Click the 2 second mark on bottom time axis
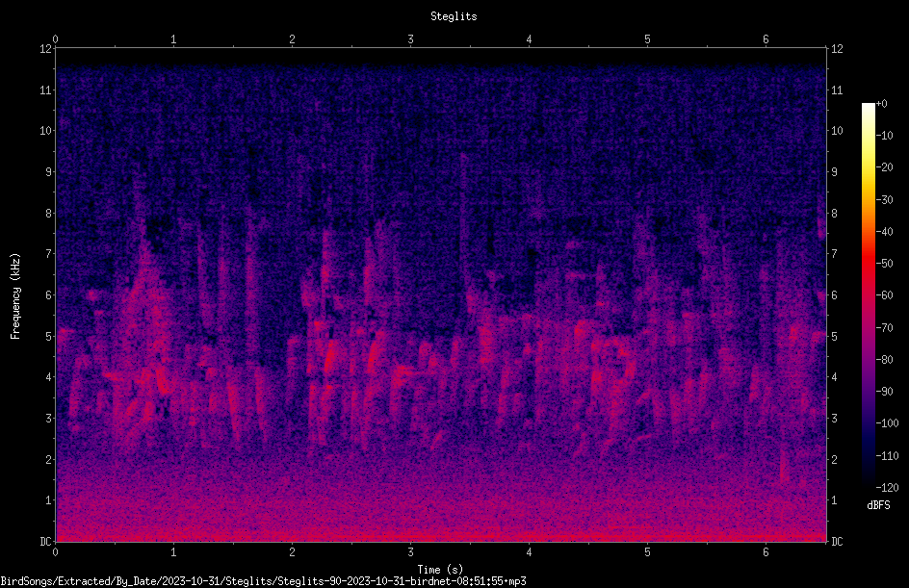The image size is (909, 588). [292, 552]
